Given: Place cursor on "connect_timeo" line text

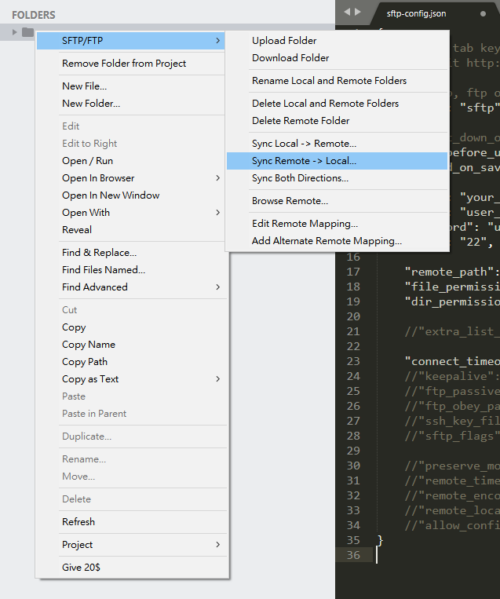Looking at the screenshot, I should pos(452,361).
